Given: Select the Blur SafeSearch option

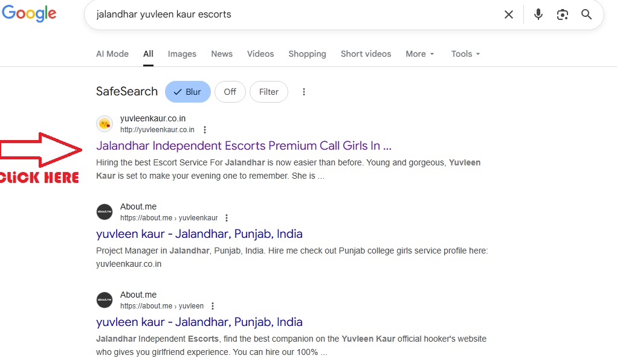Looking at the screenshot, I should (187, 92).
